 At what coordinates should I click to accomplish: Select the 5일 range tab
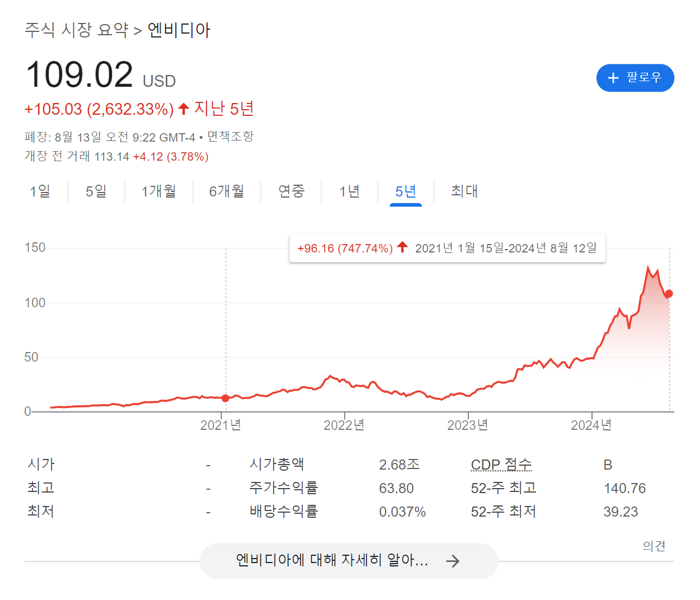(x=96, y=191)
